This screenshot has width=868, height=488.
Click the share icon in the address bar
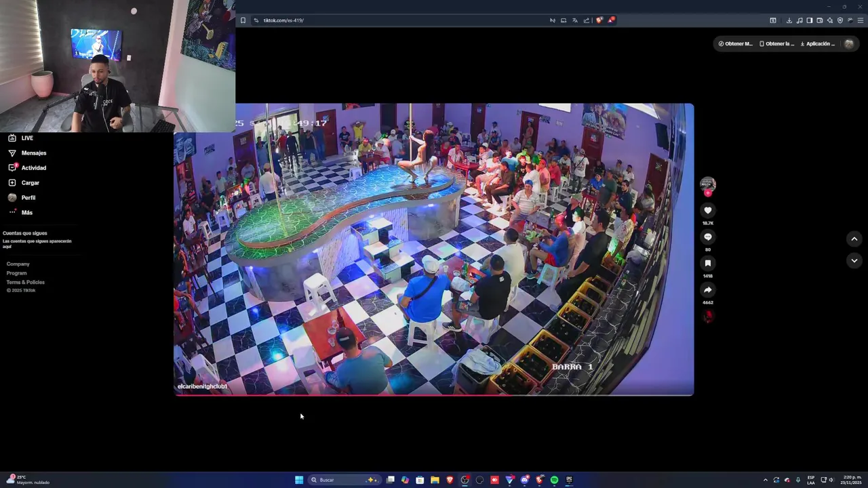click(587, 20)
